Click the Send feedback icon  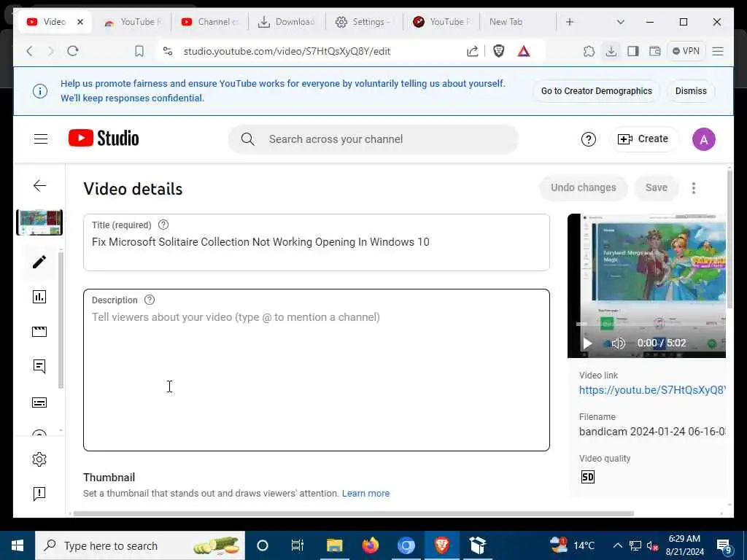coord(39,494)
